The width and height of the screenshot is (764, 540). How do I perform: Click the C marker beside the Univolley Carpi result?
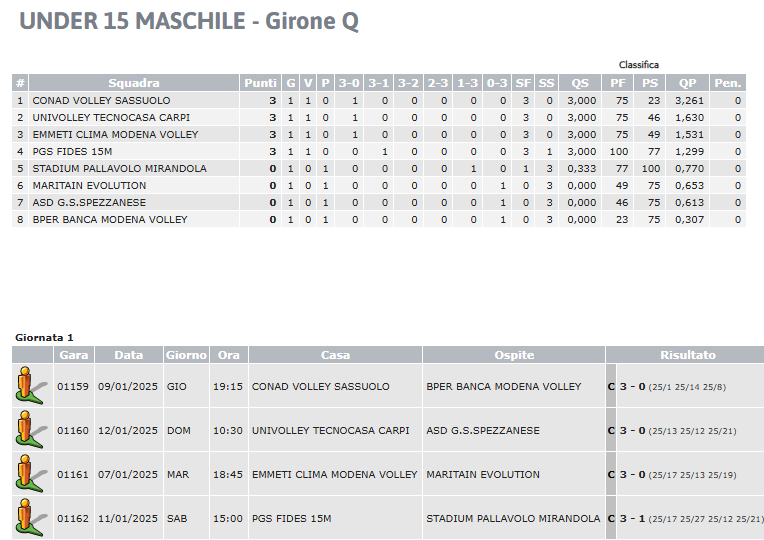(x=611, y=430)
